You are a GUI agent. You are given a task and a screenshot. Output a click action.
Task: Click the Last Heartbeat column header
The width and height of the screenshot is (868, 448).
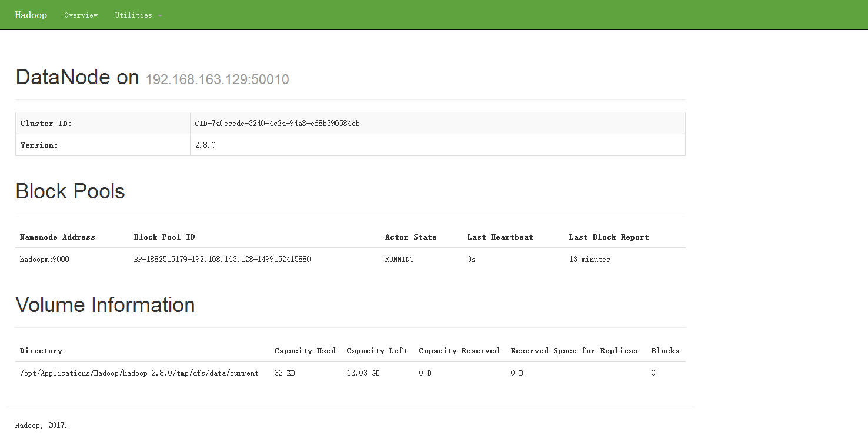[x=500, y=237]
